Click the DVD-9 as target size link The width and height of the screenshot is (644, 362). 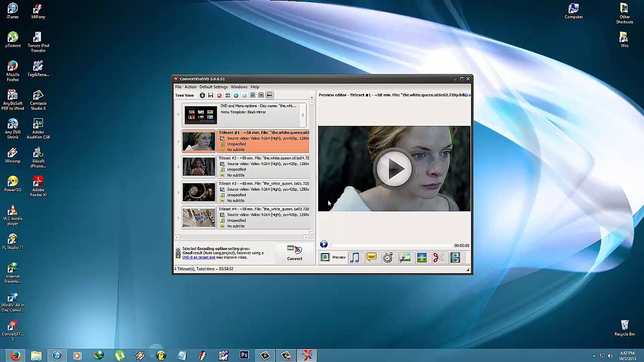[x=199, y=257]
